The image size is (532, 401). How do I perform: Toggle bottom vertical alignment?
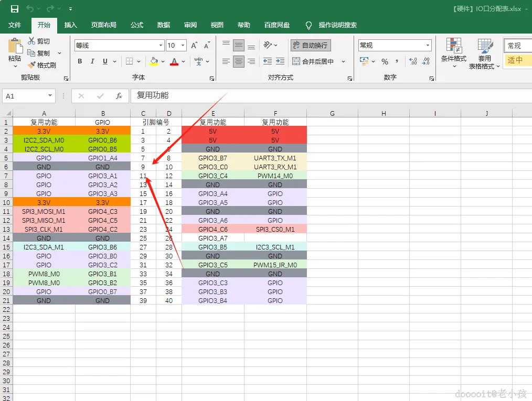click(251, 46)
